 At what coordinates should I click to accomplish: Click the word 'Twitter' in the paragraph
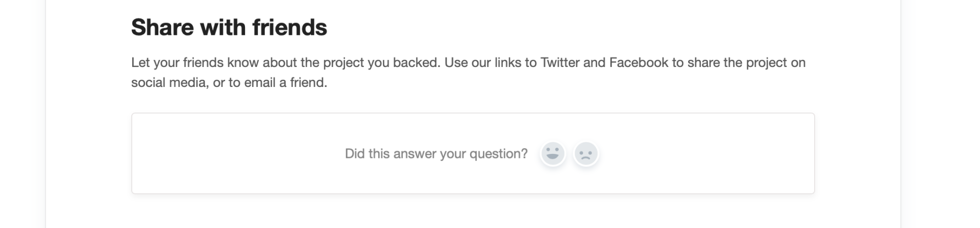560,62
